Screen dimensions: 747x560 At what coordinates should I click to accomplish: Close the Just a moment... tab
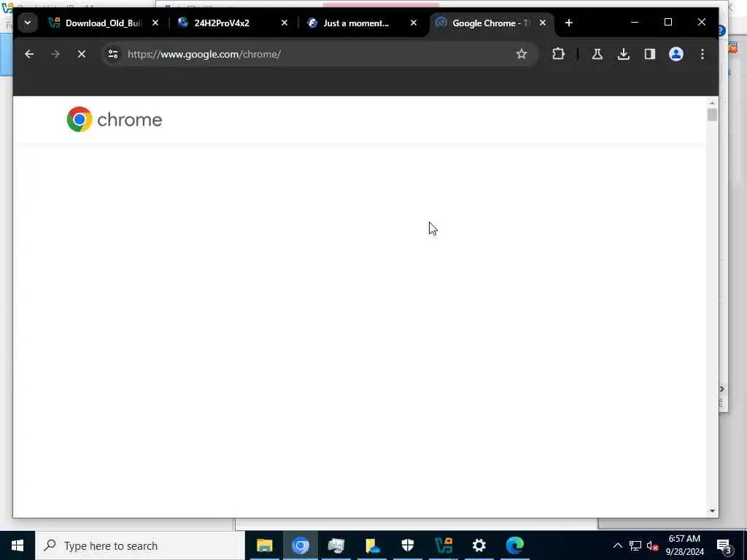click(x=414, y=23)
